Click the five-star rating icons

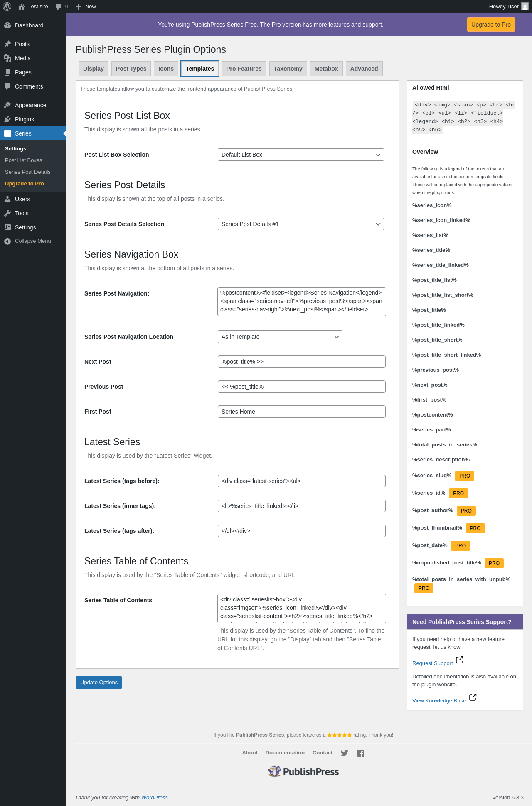[340, 735]
